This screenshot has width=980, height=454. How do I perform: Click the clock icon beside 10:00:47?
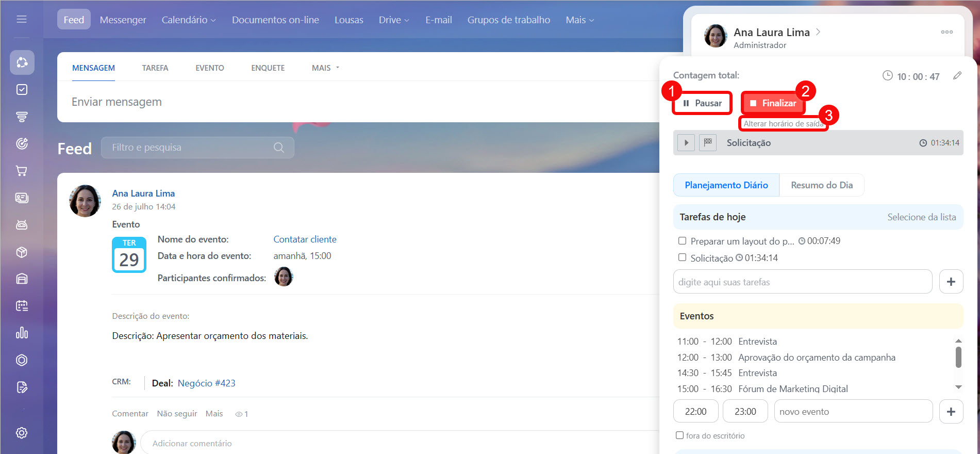[x=887, y=75]
